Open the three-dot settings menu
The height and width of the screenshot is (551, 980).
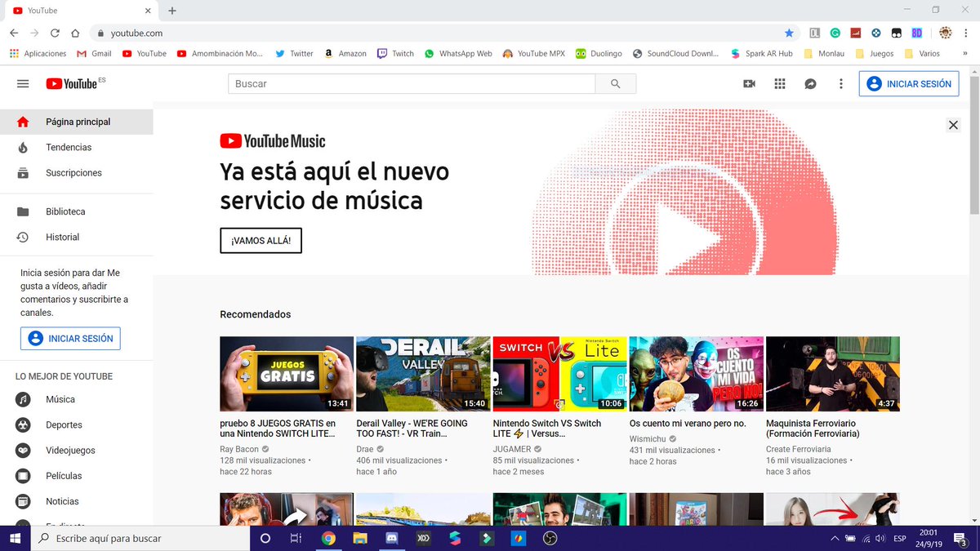(841, 83)
